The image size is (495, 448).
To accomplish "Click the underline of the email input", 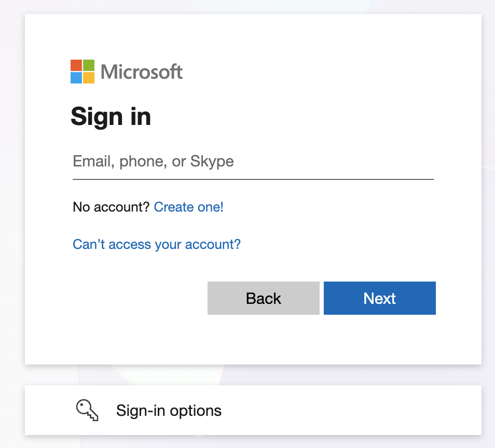I will click(x=253, y=179).
